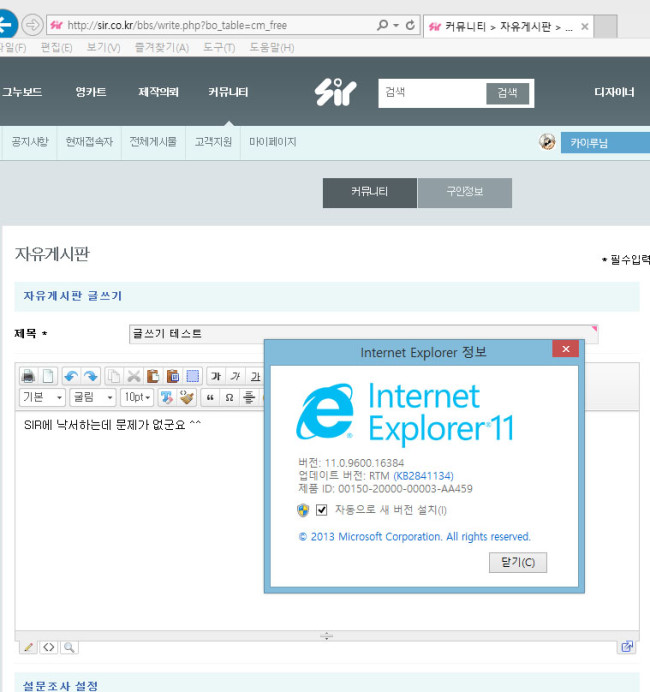Click the editor's Print icon
650x692 pixels.
[28, 376]
